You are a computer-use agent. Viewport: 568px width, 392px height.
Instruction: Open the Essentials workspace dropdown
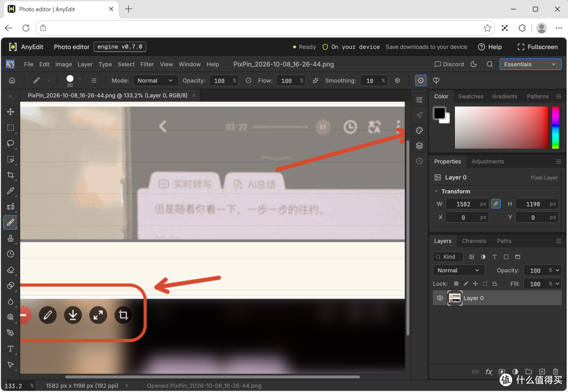[x=530, y=64]
